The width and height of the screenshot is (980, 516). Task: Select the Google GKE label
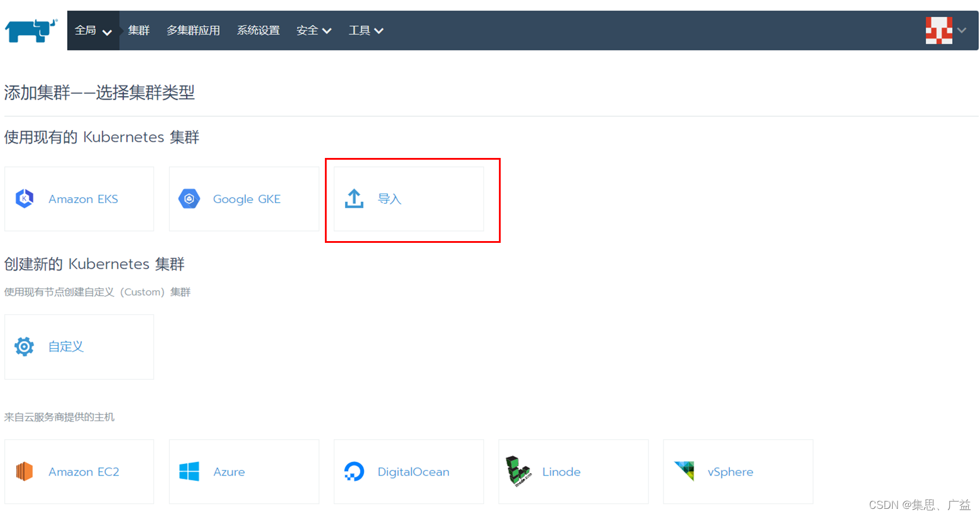click(x=246, y=199)
